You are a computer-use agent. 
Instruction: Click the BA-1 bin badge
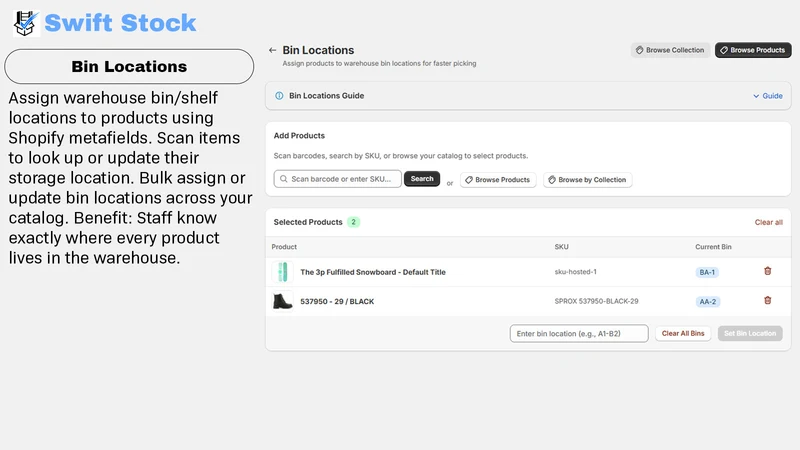pyautogui.click(x=707, y=272)
